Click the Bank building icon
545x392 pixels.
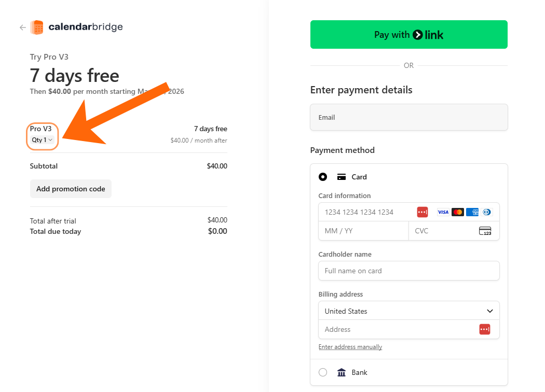342,373
